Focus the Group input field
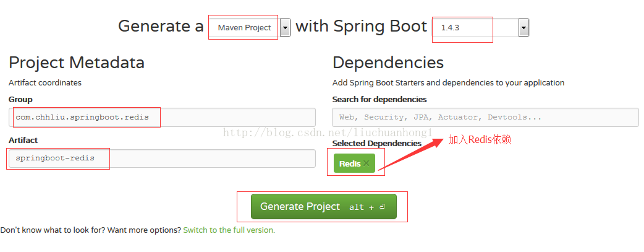 (x=162, y=117)
